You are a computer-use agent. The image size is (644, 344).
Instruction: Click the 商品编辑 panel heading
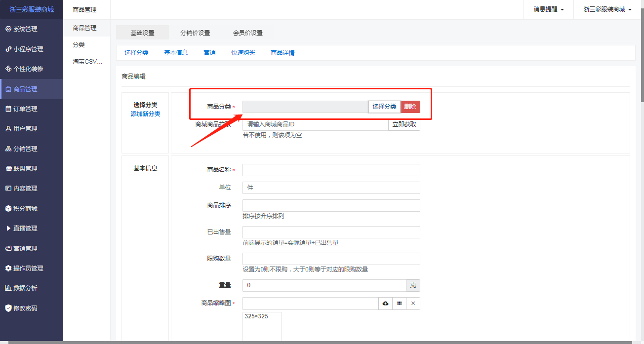click(x=134, y=76)
